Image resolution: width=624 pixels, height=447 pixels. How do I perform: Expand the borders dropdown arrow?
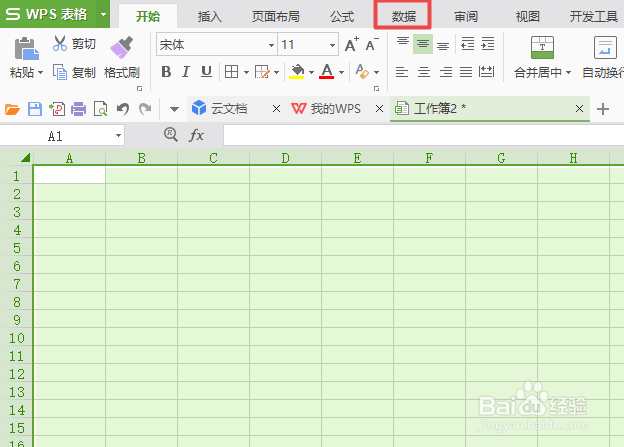246,72
